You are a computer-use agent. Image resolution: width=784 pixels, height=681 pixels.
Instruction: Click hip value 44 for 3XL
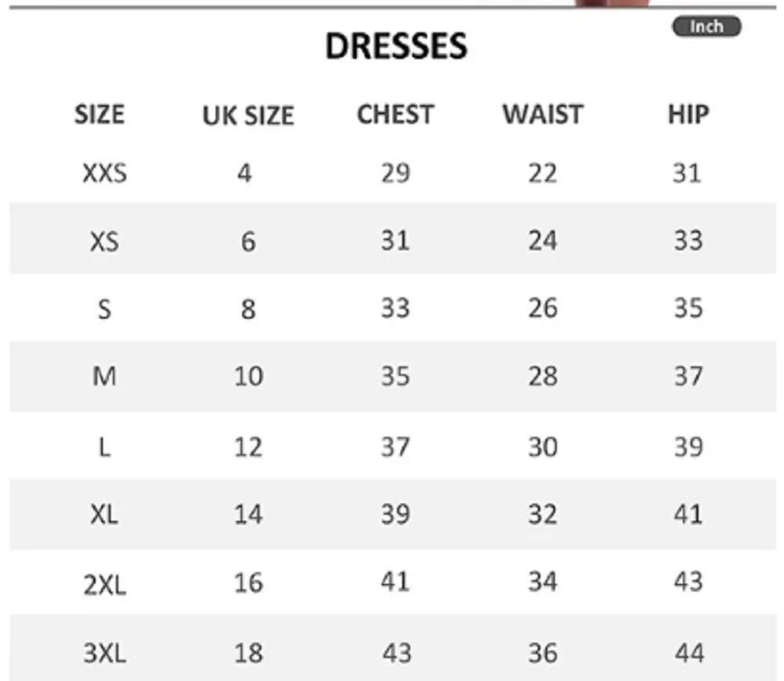click(x=688, y=653)
